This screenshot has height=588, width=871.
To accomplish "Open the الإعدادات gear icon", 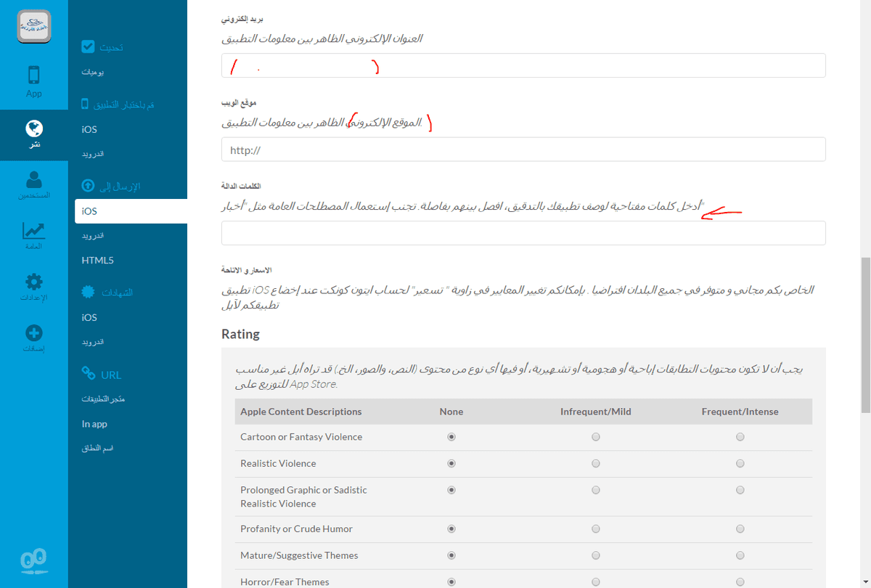I will pyautogui.click(x=33, y=282).
